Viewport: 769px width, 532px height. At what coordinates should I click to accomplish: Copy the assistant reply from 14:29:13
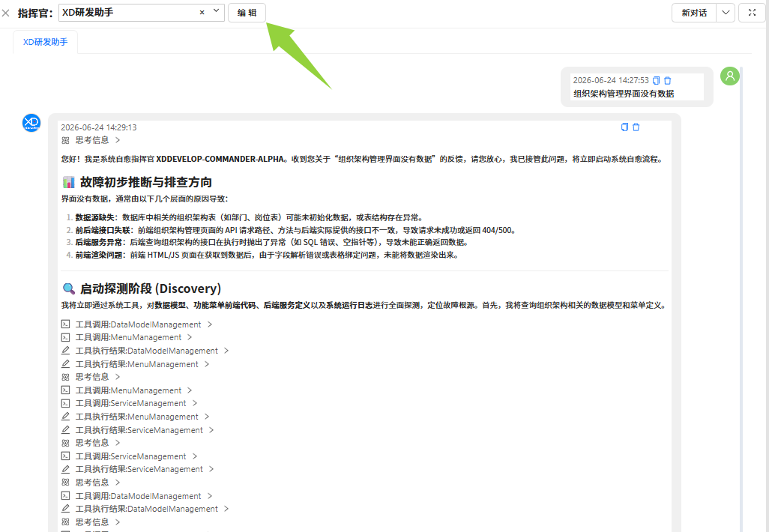624,127
